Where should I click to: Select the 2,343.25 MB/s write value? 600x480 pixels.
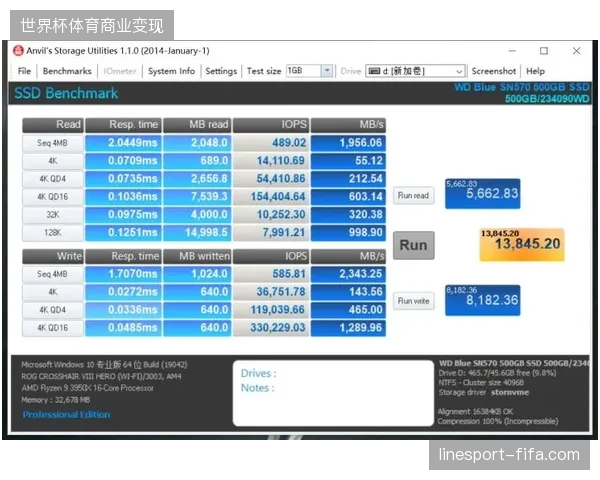[348, 274]
